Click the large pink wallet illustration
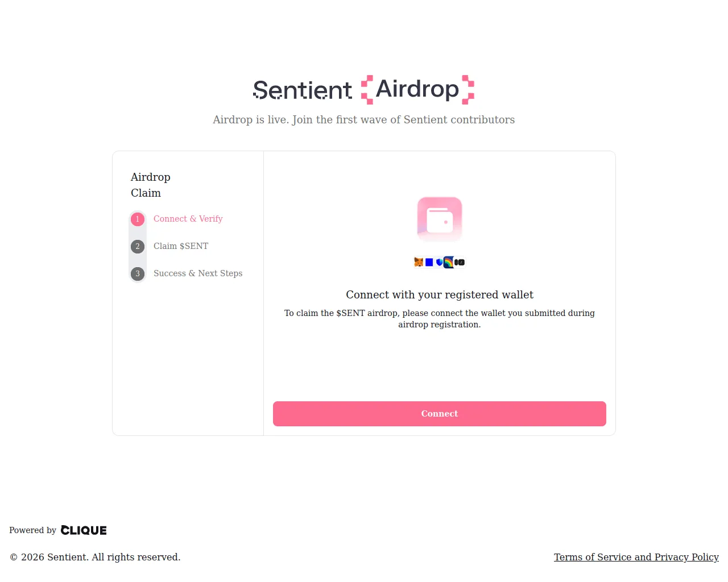 440,219
